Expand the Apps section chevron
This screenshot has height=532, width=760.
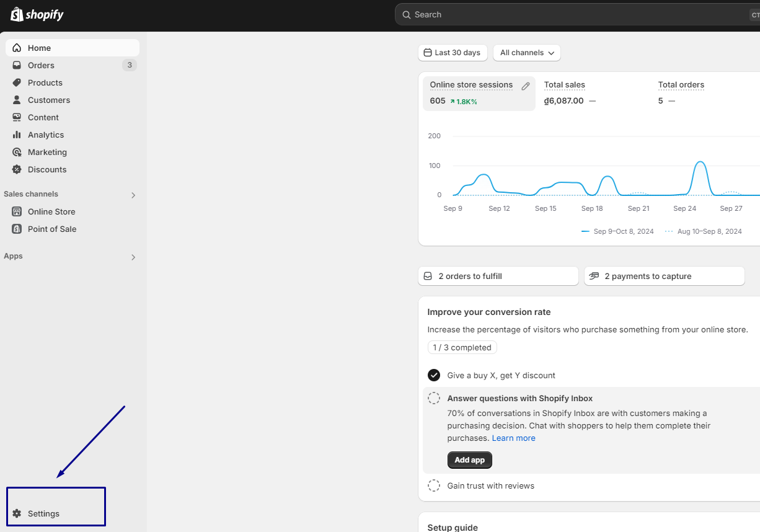point(133,257)
